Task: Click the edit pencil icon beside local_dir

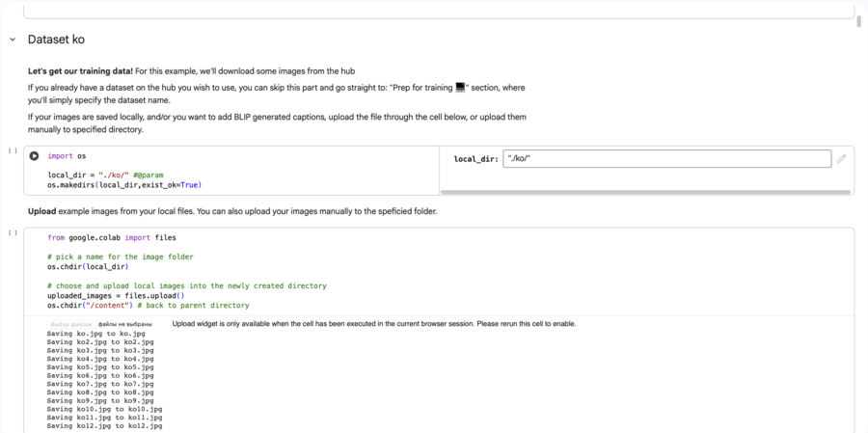Action: pos(841,159)
